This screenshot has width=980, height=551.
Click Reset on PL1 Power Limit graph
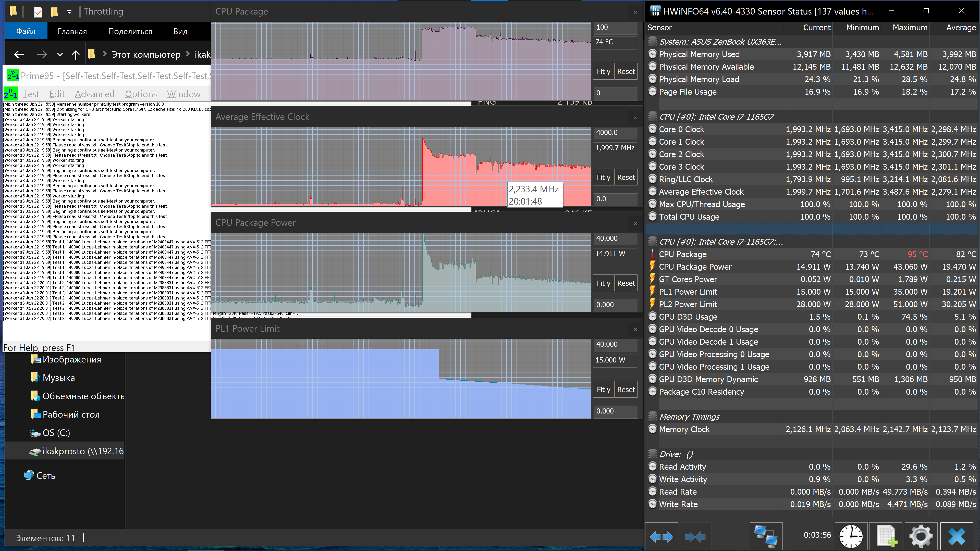pyautogui.click(x=626, y=389)
